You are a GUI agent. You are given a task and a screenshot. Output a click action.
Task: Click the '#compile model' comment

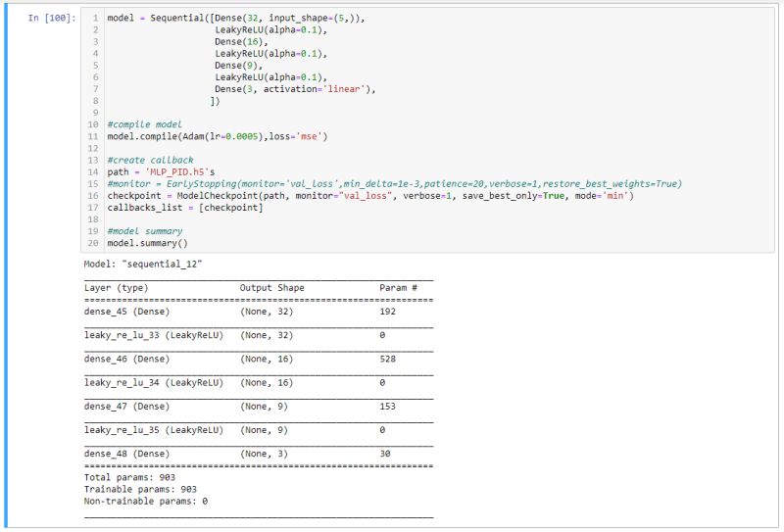[x=144, y=124]
